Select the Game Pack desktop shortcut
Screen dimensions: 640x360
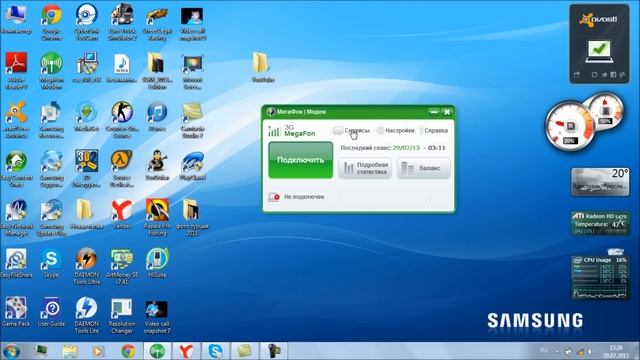[x=16, y=312]
